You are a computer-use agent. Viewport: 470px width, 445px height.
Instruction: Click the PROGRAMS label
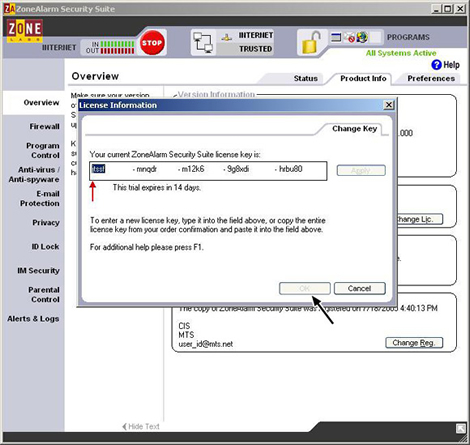(408, 37)
